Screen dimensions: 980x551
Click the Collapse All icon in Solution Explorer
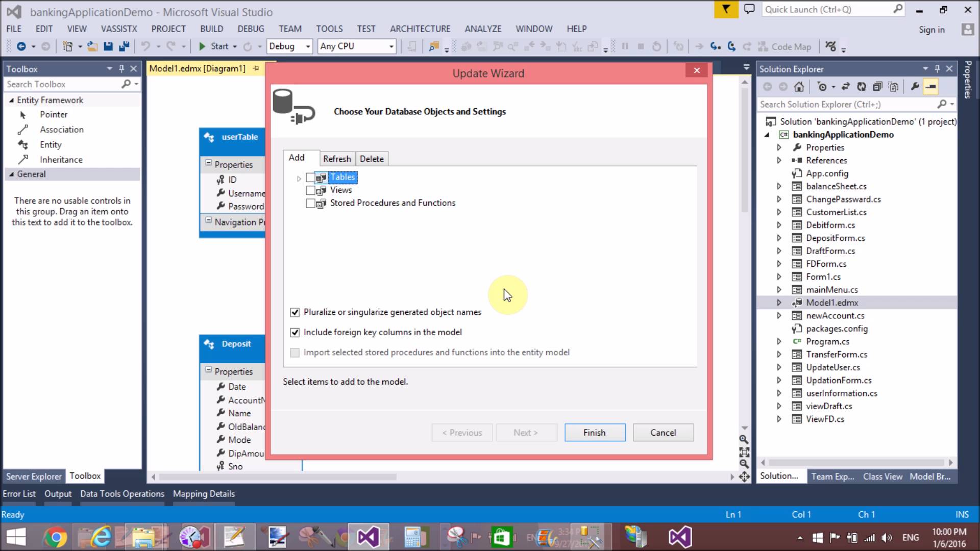coord(877,87)
